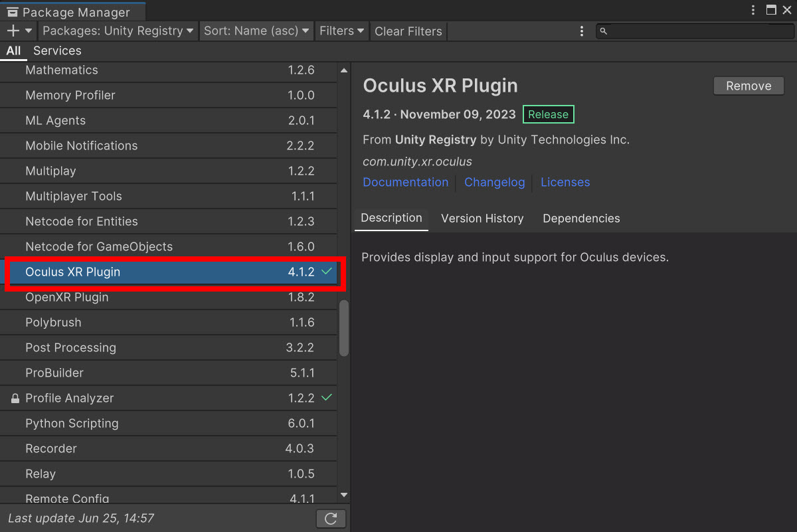Open the Filters dropdown

pos(342,31)
